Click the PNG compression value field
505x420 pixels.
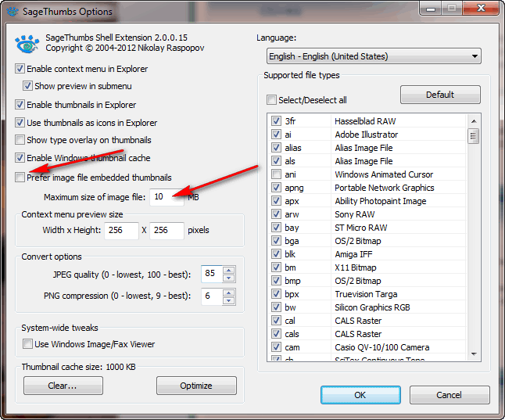(212, 296)
